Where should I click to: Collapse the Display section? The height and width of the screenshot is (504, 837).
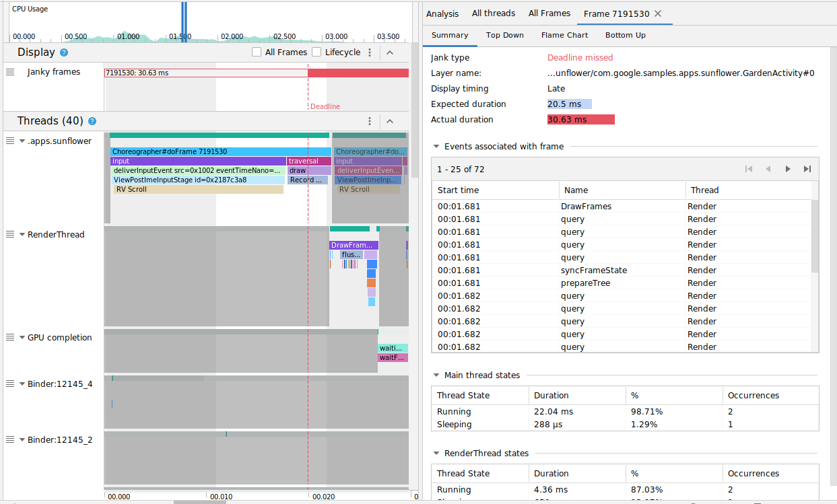[390, 52]
